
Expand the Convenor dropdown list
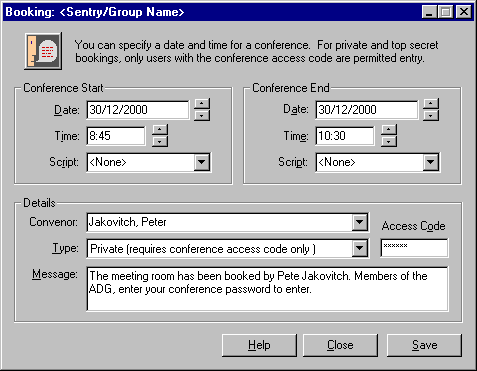coord(360,222)
